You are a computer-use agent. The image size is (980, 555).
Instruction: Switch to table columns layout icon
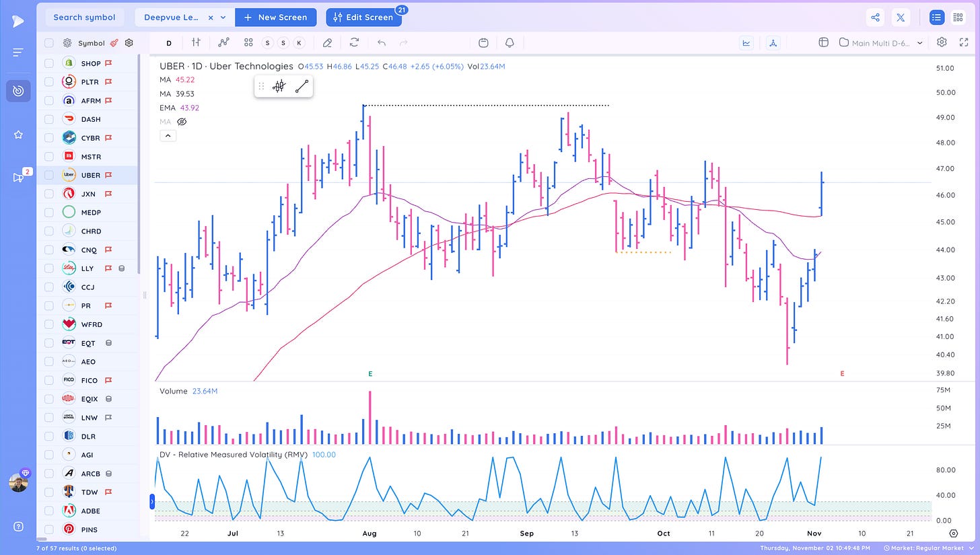958,17
